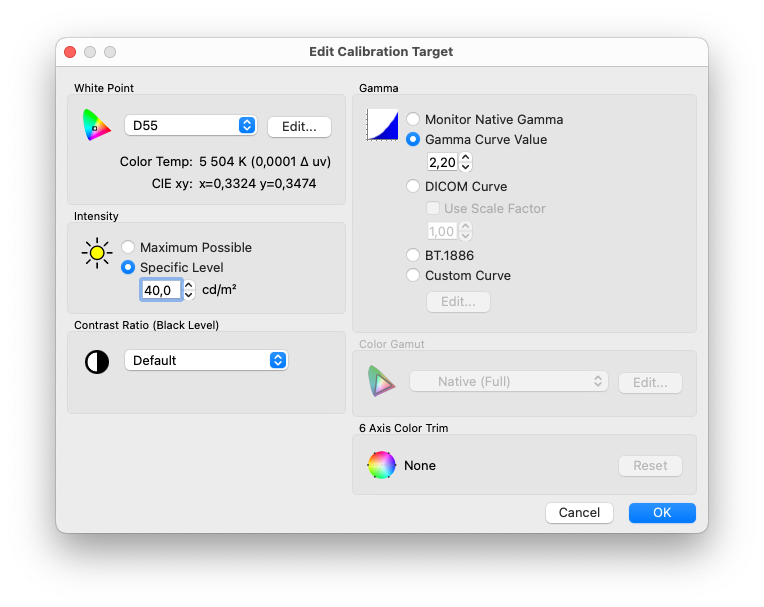Click the White Point Edit button
This screenshot has height=607, width=764.
coord(299,126)
